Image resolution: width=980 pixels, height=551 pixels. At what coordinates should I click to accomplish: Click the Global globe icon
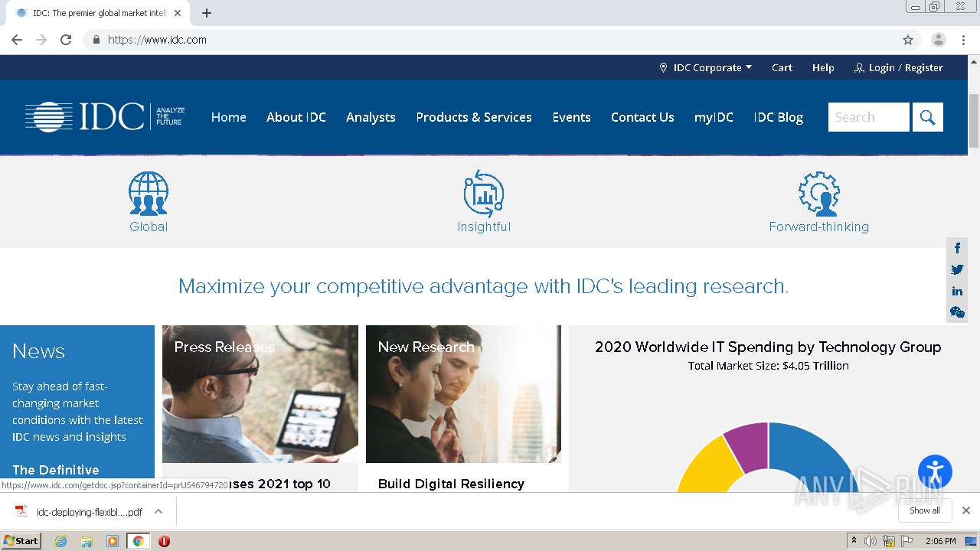(x=149, y=193)
